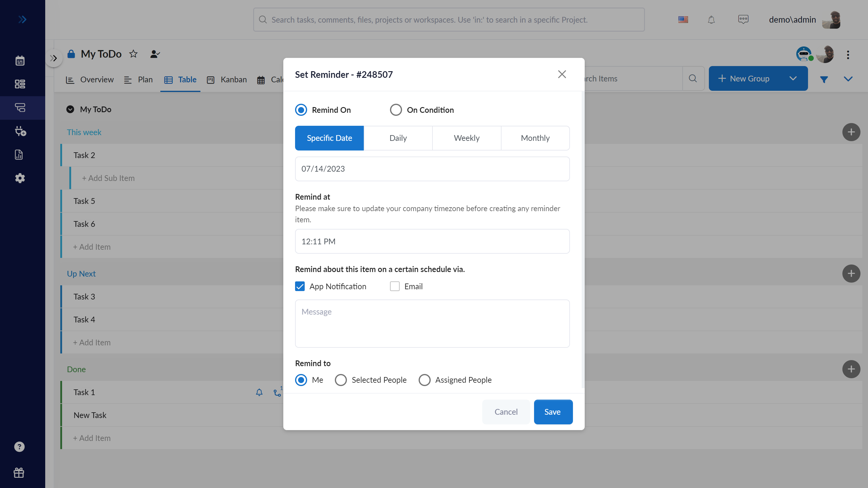
Task: Select the On Condition radio button
Action: 396,110
